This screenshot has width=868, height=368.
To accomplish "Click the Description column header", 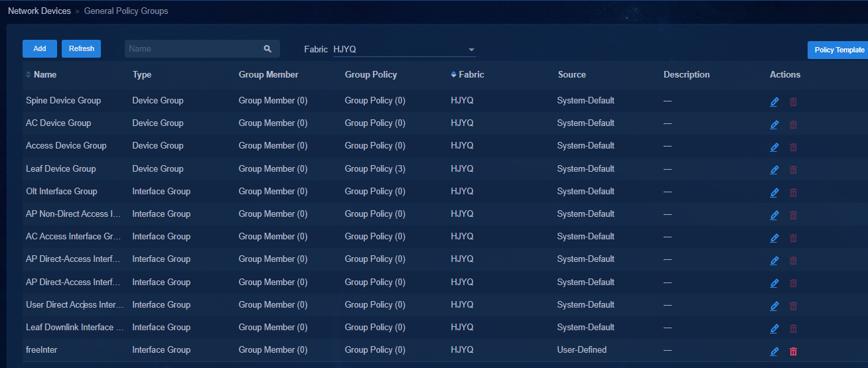I will tap(687, 74).
